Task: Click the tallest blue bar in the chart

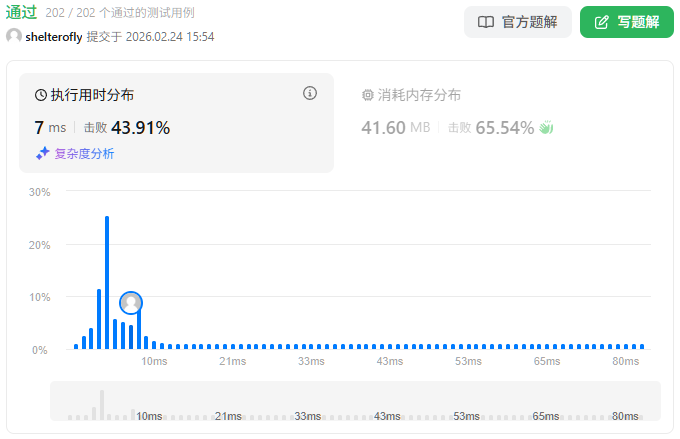Action: click(x=107, y=282)
